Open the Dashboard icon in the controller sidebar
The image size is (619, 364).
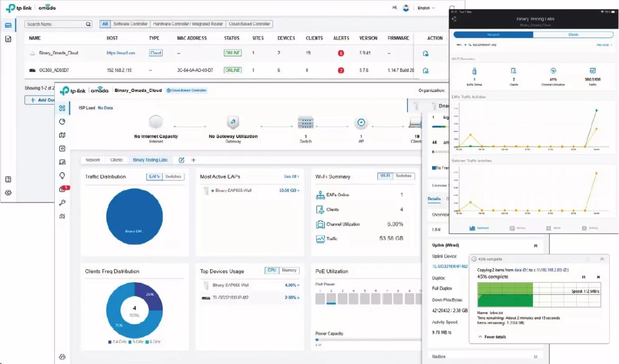(62, 108)
